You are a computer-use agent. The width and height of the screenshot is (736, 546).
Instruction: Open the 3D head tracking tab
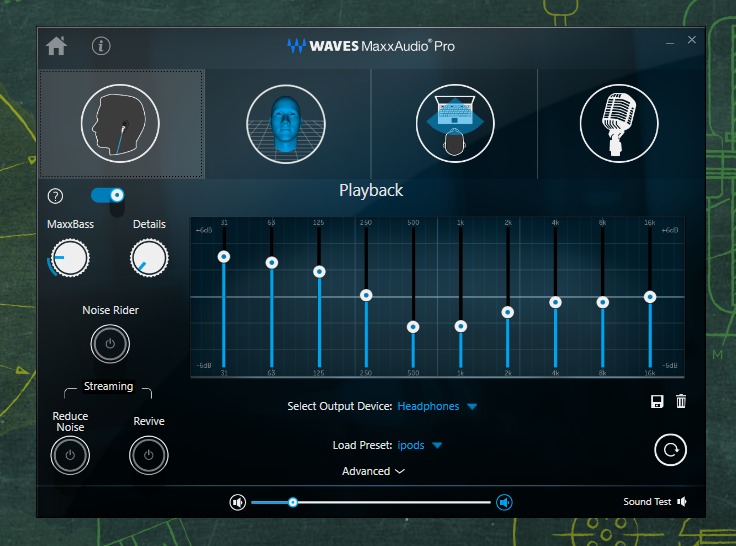tap(286, 123)
